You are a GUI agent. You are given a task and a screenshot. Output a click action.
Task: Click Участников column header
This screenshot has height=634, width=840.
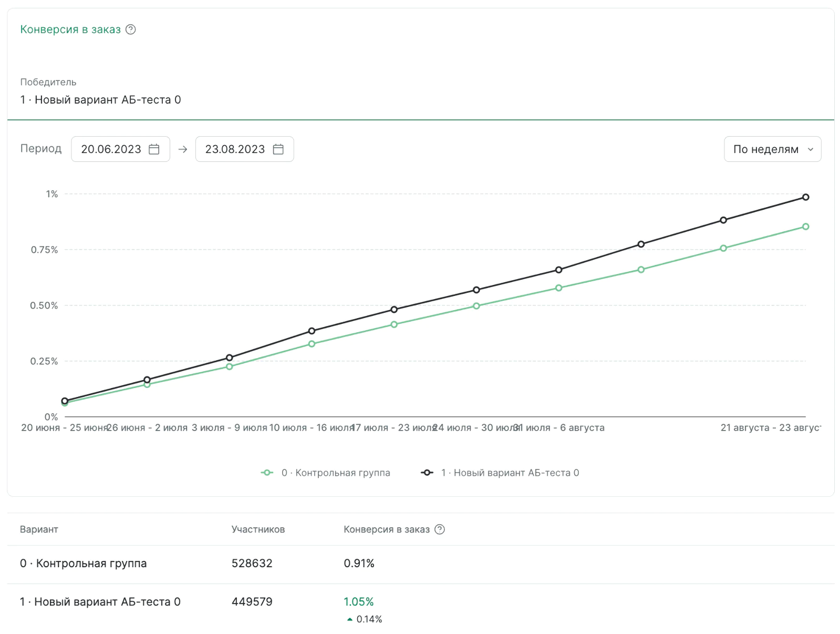tap(258, 529)
